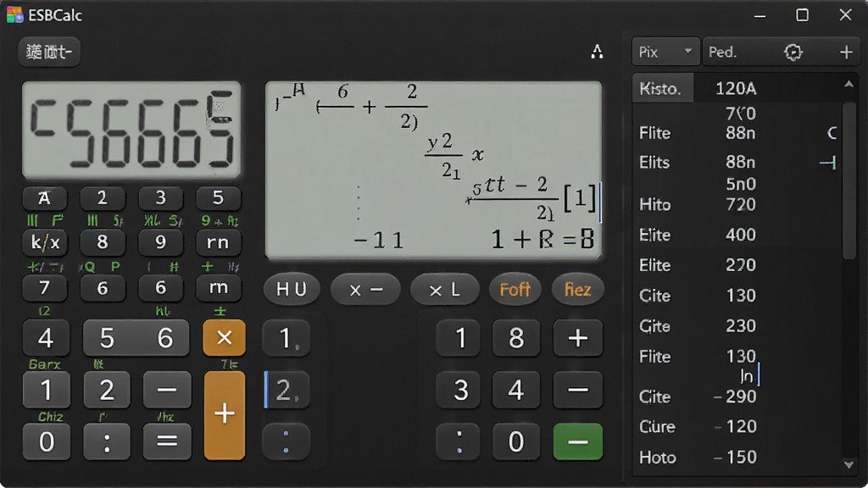
Task: Select the Hito 720 history row
Action: [x=737, y=205]
